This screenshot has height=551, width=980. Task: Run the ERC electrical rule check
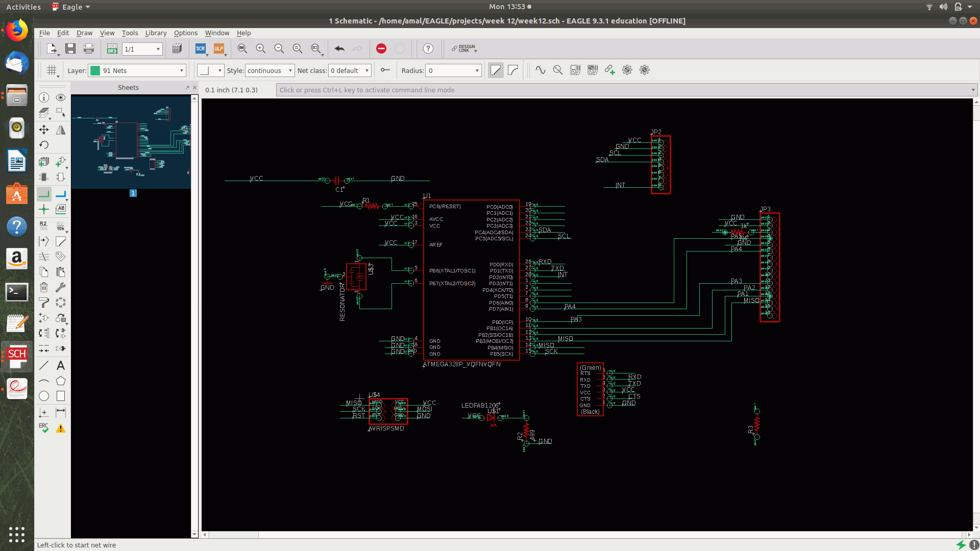point(44,428)
